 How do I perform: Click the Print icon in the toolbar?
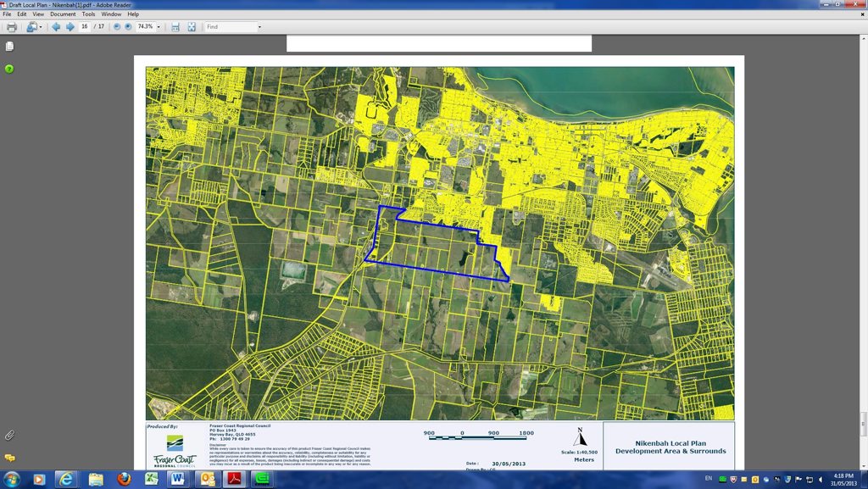(10, 27)
